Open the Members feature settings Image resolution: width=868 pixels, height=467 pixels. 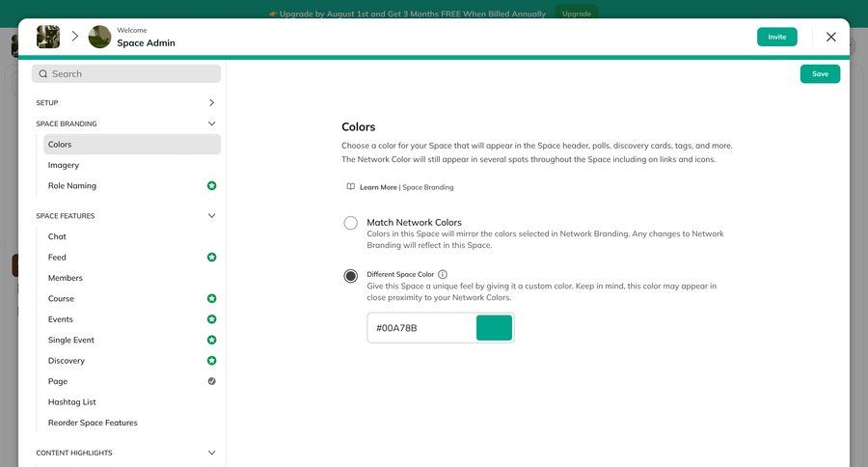coord(66,278)
